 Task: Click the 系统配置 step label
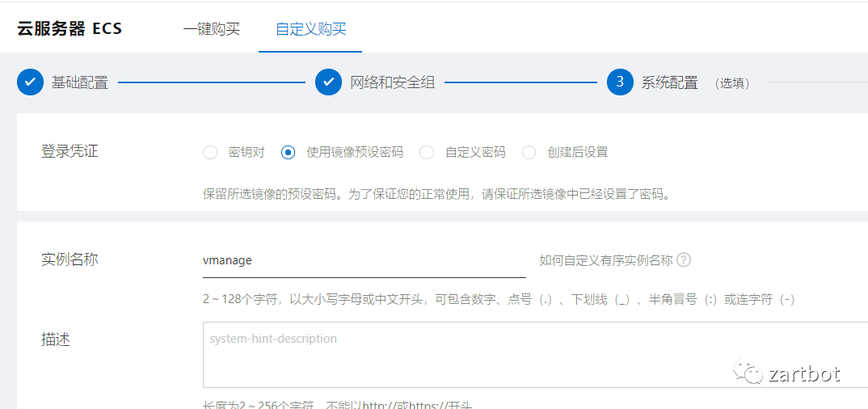coord(670,82)
